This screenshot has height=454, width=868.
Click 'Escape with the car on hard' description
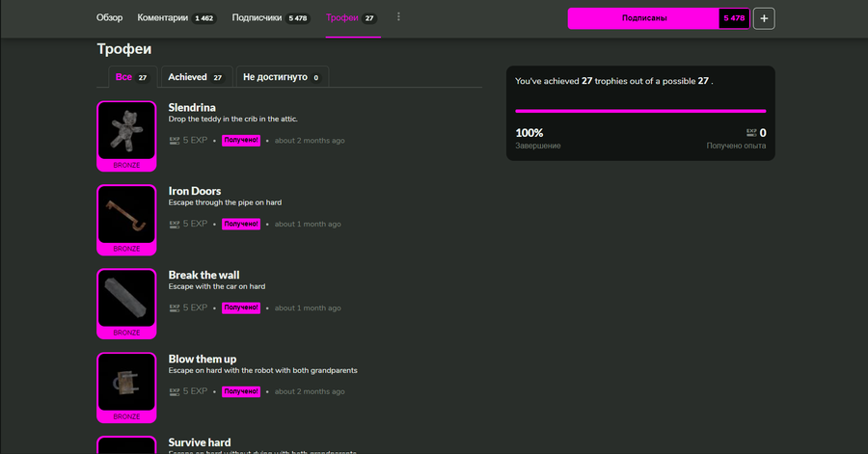(x=216, y=286)
